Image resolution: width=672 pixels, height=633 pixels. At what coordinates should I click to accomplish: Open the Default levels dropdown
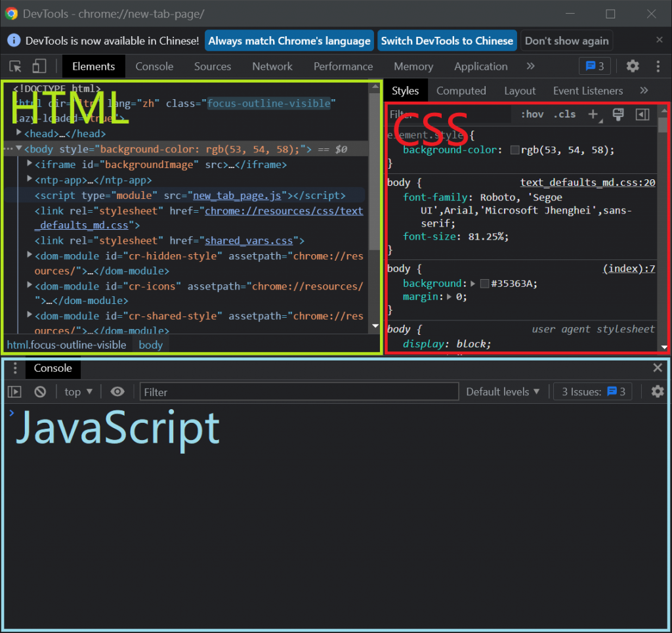(x=503, y=392)
